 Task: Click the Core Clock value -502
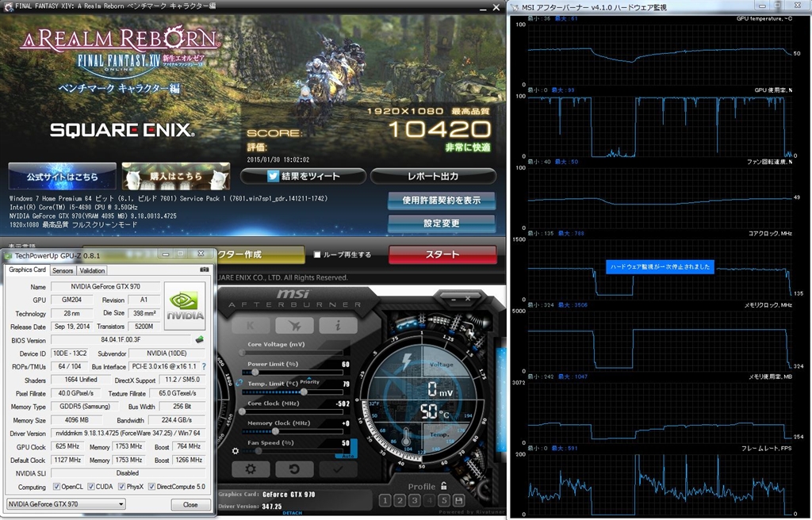pyautogui.click(x=343, y=403)
